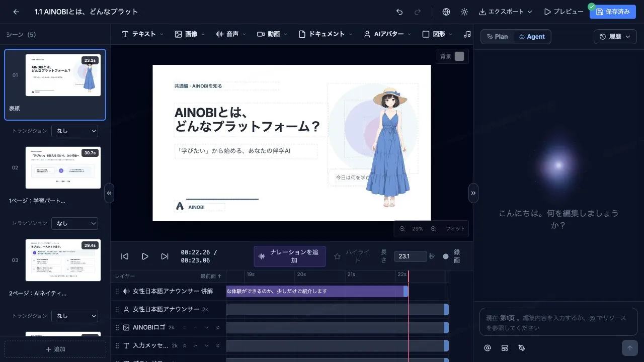Screen dimensions: 644x362
Task: Send 入力メッセ layer to back double-down arrow
Action: [218, 345]
